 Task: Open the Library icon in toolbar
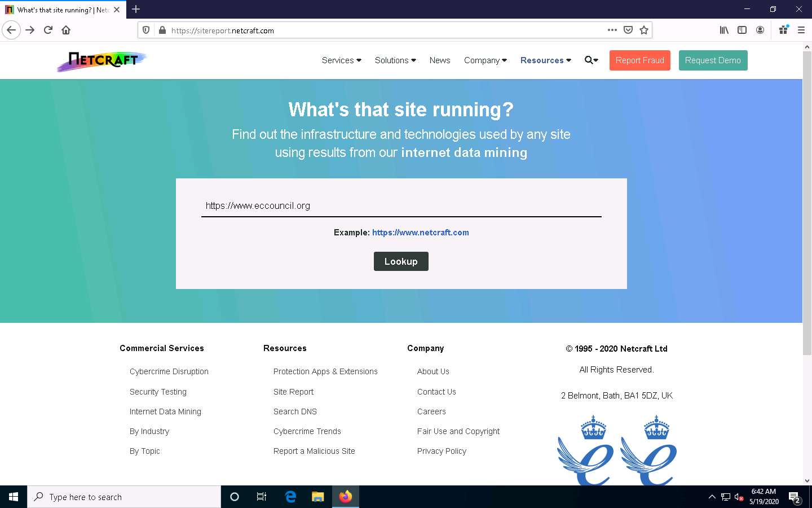click(x=724, y=30)
